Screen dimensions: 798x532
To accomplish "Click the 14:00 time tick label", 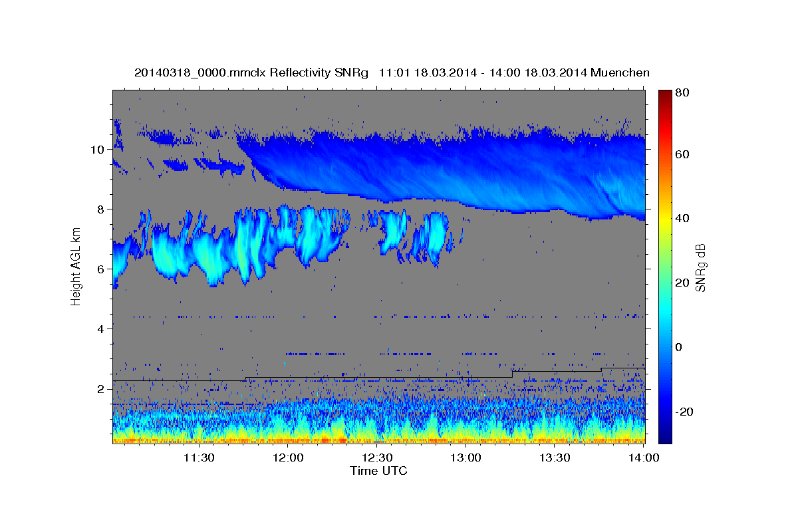I will pyautogui.click(x=644, y=458).
